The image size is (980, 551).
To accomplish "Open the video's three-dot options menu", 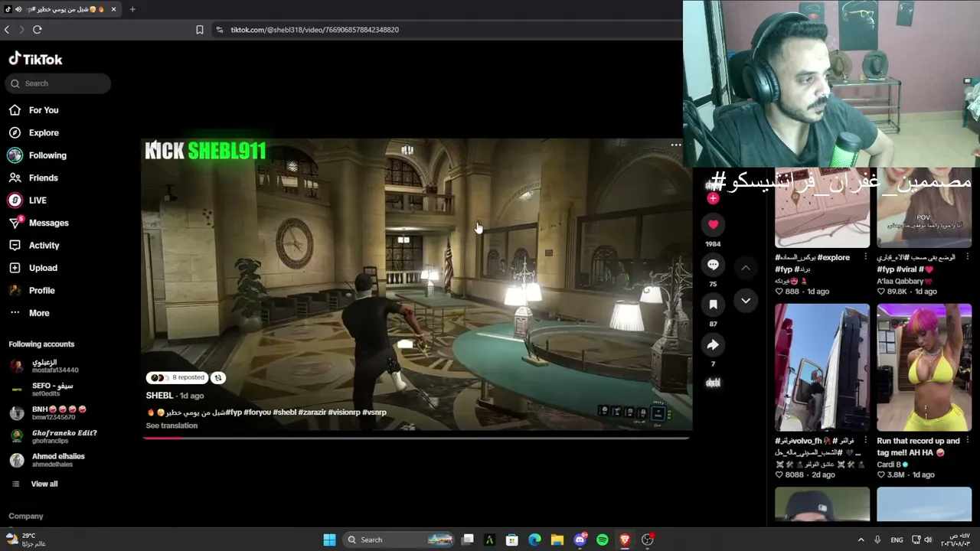I will 676,145.
